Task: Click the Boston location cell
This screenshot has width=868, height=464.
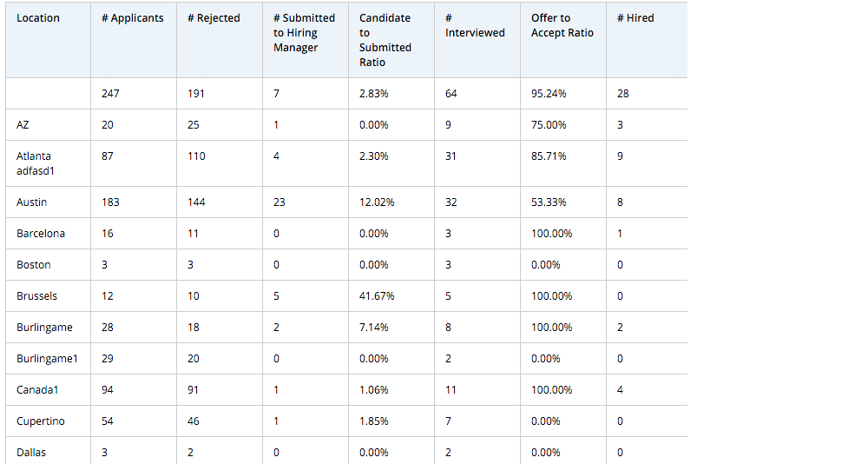Action: tap(34, 265)
